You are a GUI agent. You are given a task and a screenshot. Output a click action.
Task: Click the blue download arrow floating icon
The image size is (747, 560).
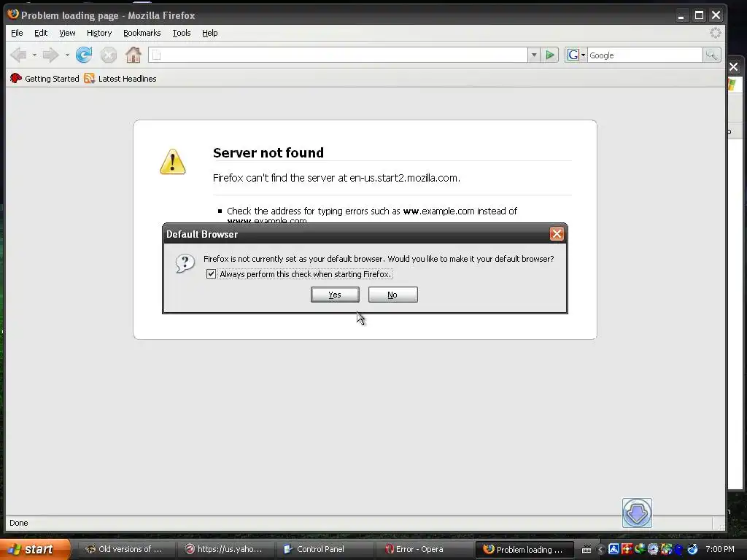tap(637, 513)
